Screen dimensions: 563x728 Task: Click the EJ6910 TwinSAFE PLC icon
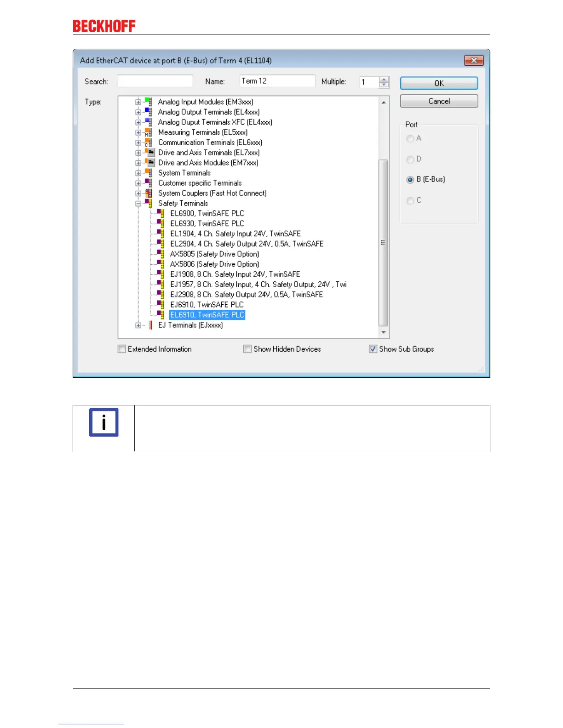pyautogui.click(x=160, y=305)
